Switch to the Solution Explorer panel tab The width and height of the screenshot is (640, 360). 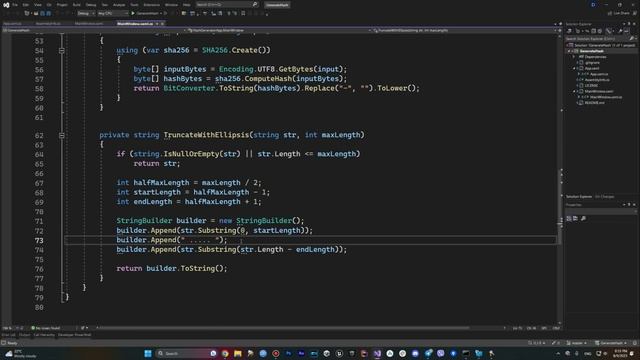coord(579,197)
